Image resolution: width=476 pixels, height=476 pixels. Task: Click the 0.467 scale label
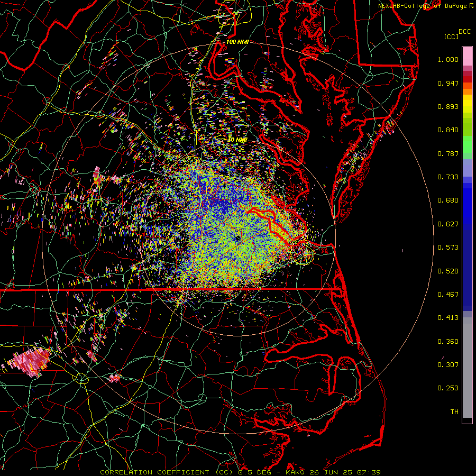point(448,295)
